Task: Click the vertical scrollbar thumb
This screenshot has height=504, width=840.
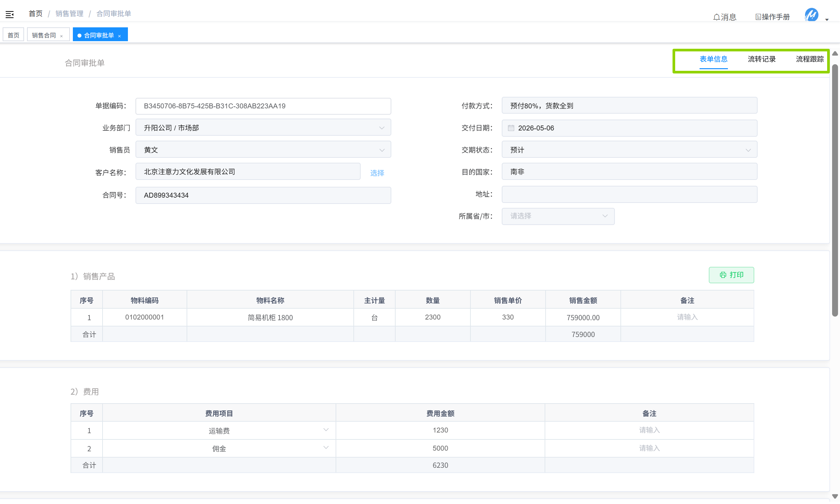Action: (x=835, y=190)
